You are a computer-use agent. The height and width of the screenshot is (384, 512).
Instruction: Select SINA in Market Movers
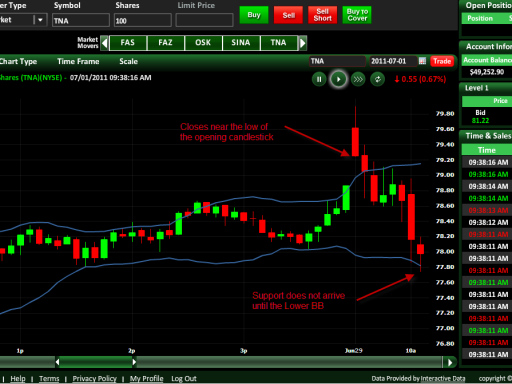click(241, 43)
